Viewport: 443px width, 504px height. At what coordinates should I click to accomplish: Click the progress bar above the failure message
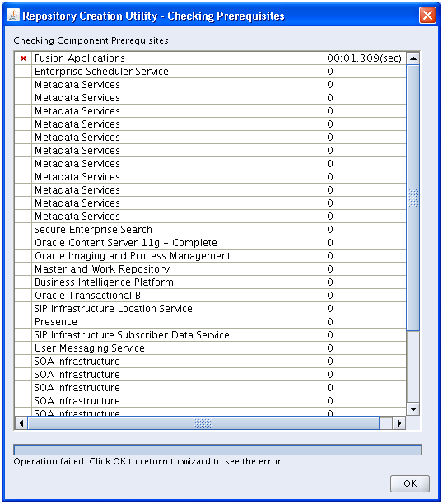[x=217, y=450]
